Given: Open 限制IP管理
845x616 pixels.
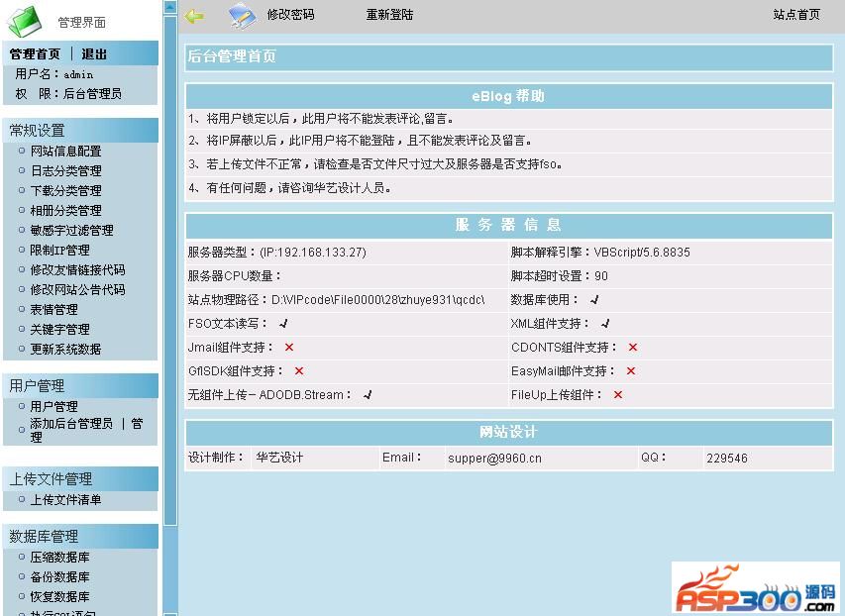Looking at the screenshot, I should 59,251.
